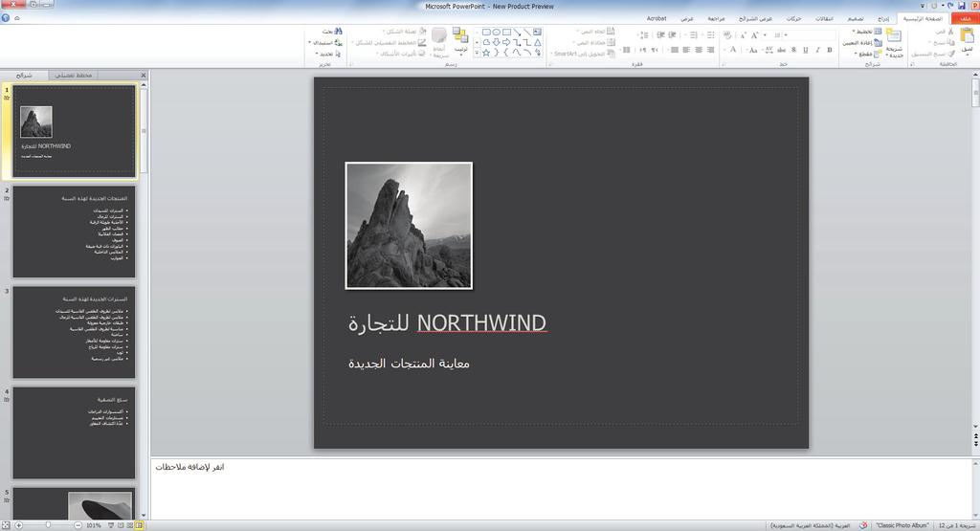Click zoom in plus button
The width and height of the screenshot is (980, 531).
[x=19, y=525]
